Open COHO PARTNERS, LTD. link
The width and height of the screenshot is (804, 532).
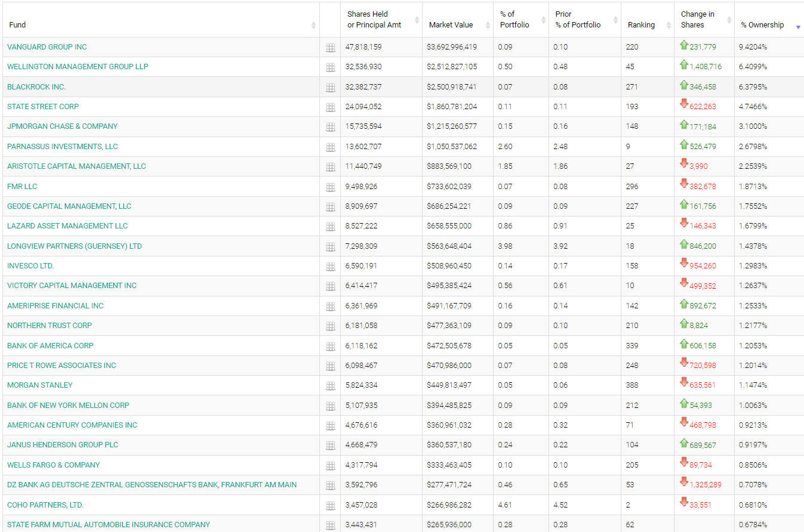pos(45,505)
